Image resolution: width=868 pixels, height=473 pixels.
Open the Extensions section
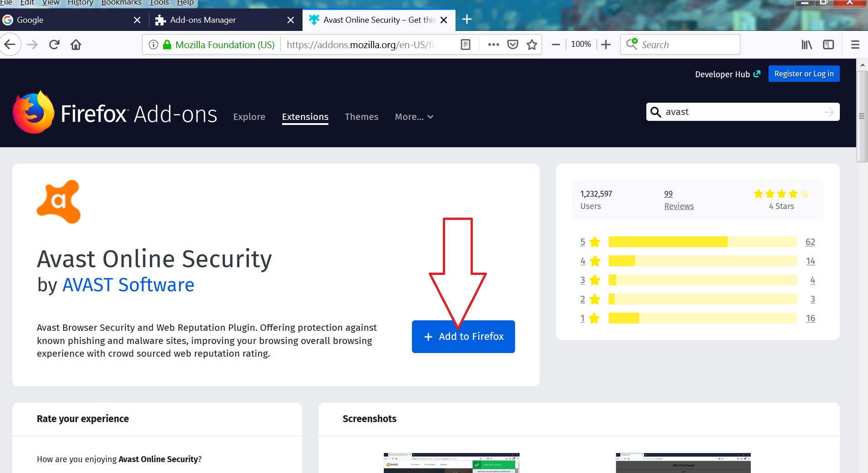pos(305,117)
